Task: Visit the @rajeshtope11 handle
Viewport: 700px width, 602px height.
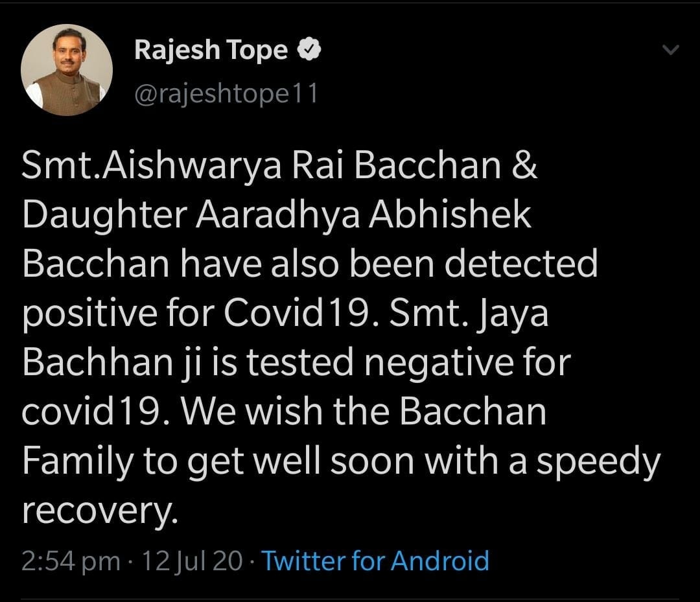Action: pos(226,94)
